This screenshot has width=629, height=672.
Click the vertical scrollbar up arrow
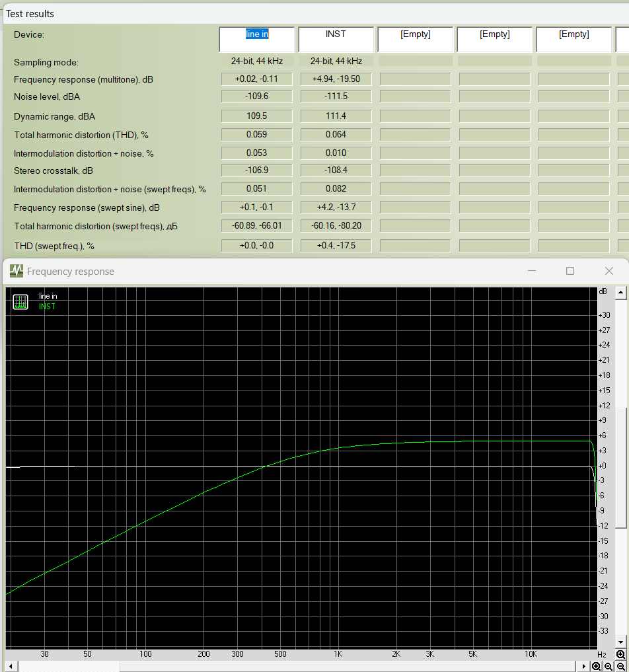pyautogui.click(x=621, y=293)
